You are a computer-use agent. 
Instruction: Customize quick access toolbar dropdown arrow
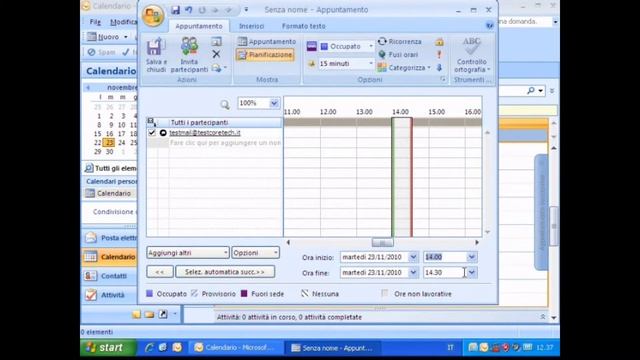coord(246,10)
